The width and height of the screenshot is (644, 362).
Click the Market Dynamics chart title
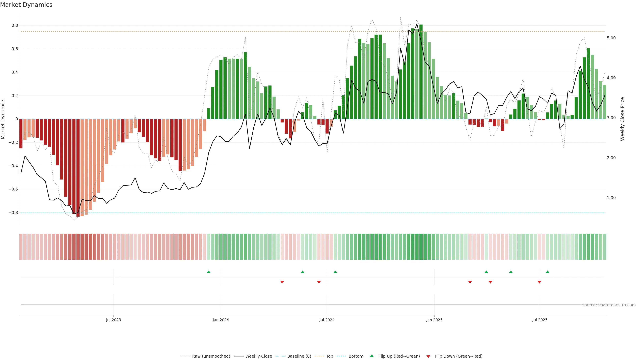26,5
